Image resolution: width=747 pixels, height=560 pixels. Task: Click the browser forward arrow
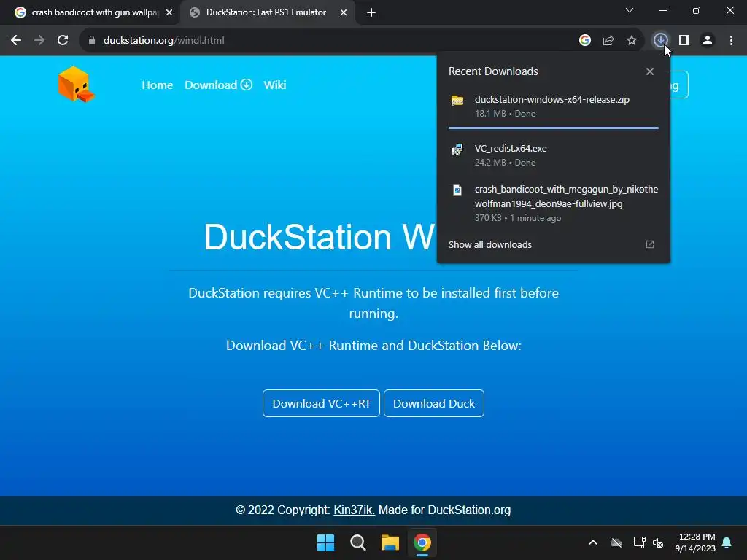pyautogui.click(x=39, y=41)
